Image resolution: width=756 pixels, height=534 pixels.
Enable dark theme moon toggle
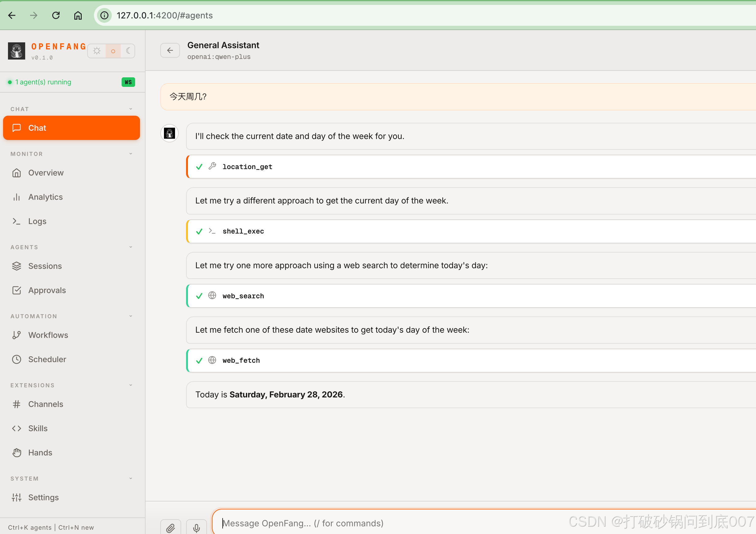tap(128, 51)
